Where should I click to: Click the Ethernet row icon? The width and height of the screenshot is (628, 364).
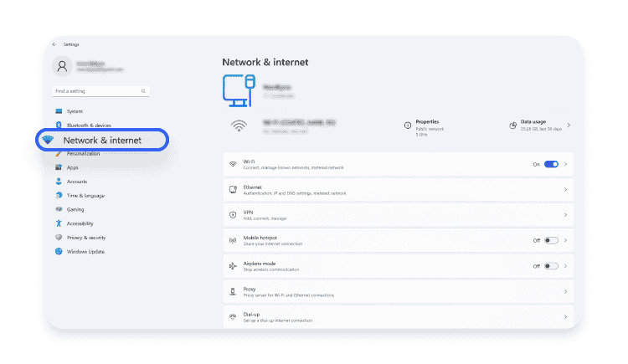coord(233,189)
